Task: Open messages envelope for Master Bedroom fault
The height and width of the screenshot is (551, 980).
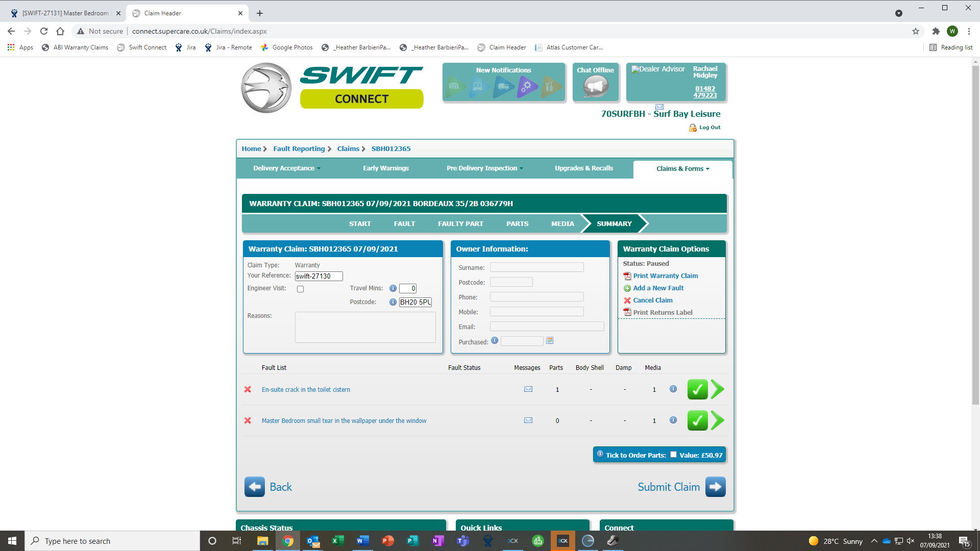Action: tap(528, 420)
